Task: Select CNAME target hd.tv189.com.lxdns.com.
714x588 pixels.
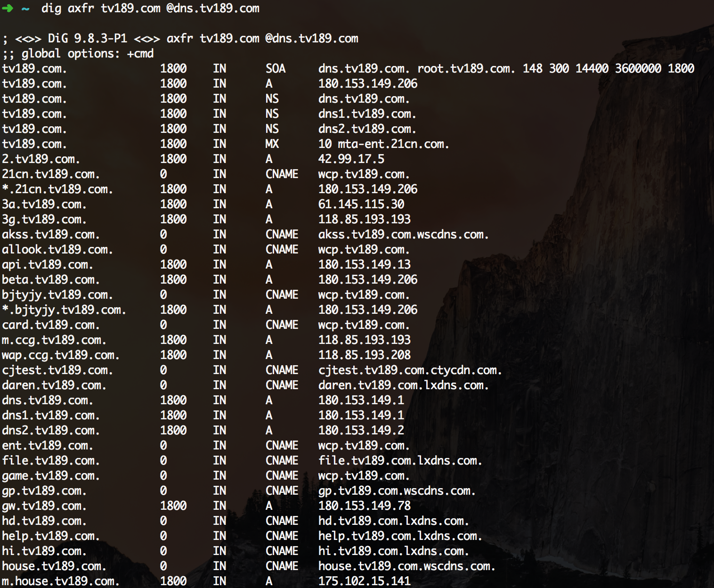Action: [x=393, y=521]
